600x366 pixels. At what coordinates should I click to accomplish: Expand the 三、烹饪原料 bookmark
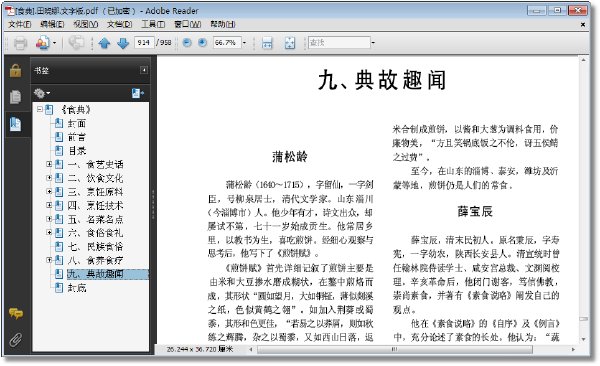49,191
